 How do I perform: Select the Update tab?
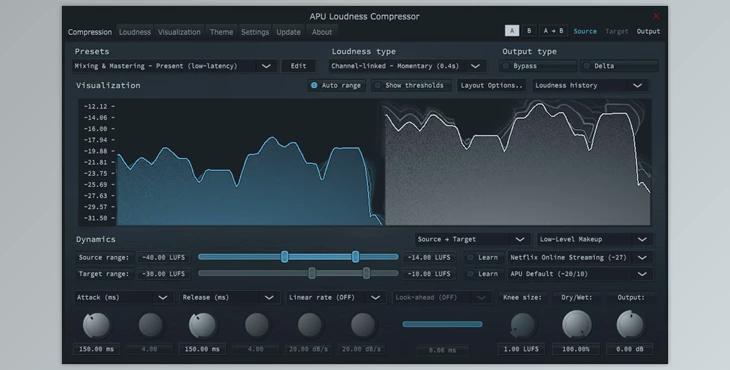pos(288,32)
